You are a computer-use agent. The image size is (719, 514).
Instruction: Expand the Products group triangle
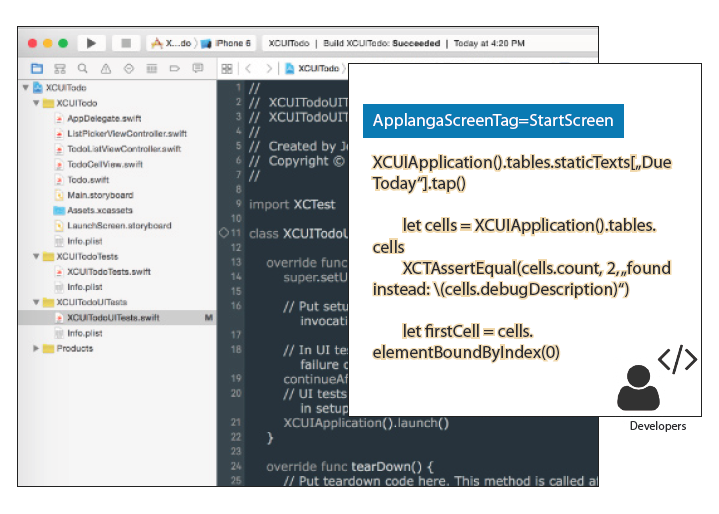(x=36, y=348)
